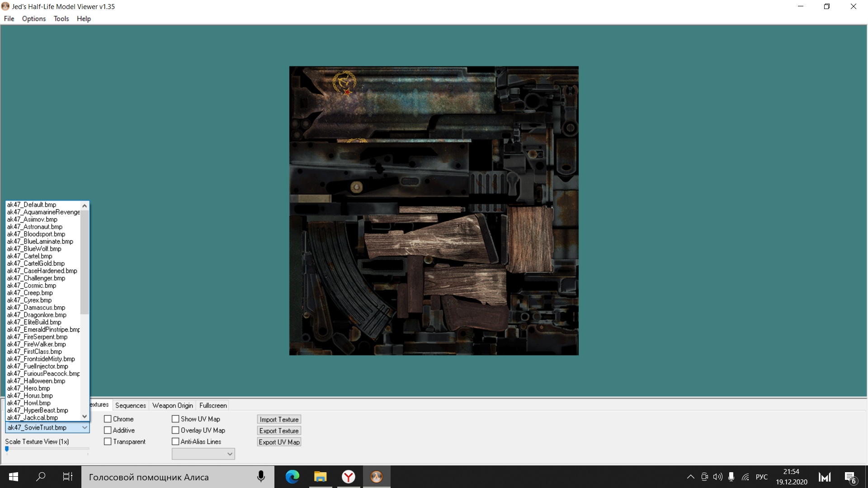Open the clock showing 21:54
The height and width of the screenshot is (488, 868).
click(792, 477)
